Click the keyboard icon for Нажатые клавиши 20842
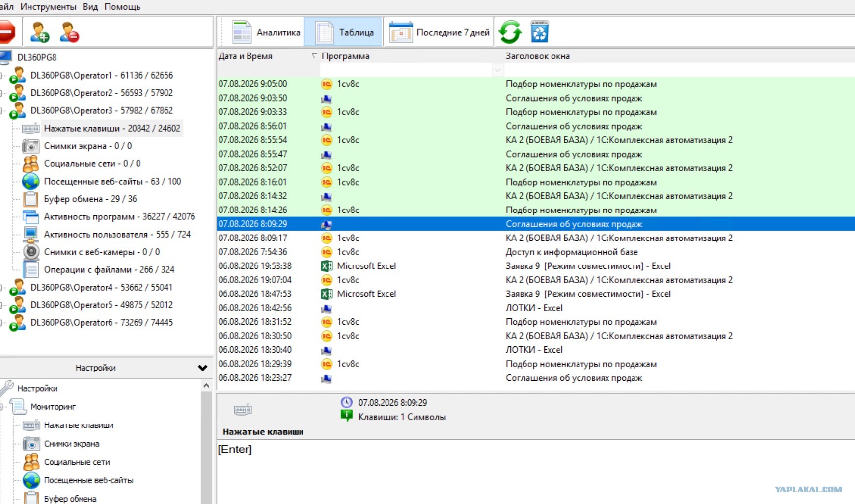 pyautogui.click(x=30, y=129)
